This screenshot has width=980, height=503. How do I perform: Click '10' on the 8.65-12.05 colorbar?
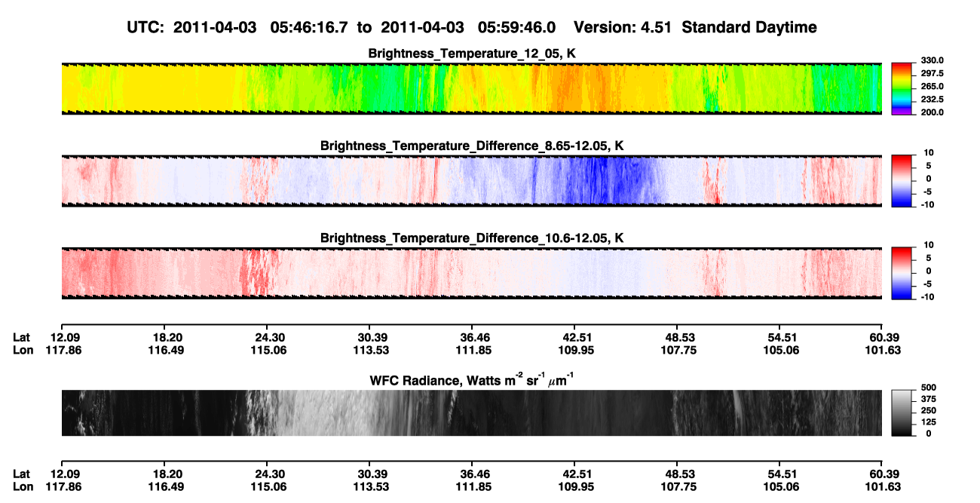(x=929, y=153)
